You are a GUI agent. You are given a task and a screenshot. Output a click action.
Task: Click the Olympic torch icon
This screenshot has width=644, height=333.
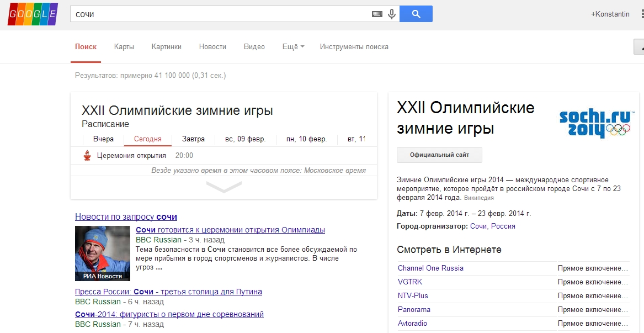87,156
